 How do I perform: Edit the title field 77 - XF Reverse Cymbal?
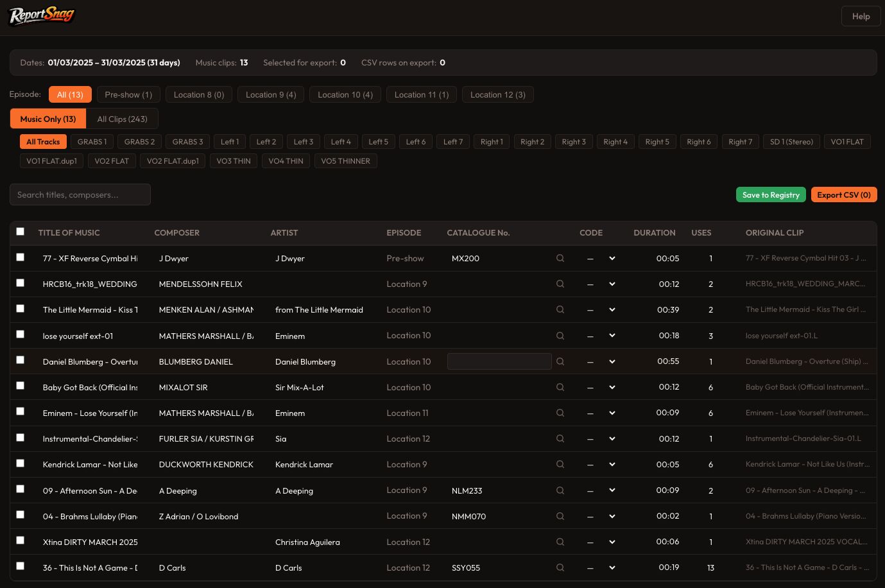(x=90, y=259)
